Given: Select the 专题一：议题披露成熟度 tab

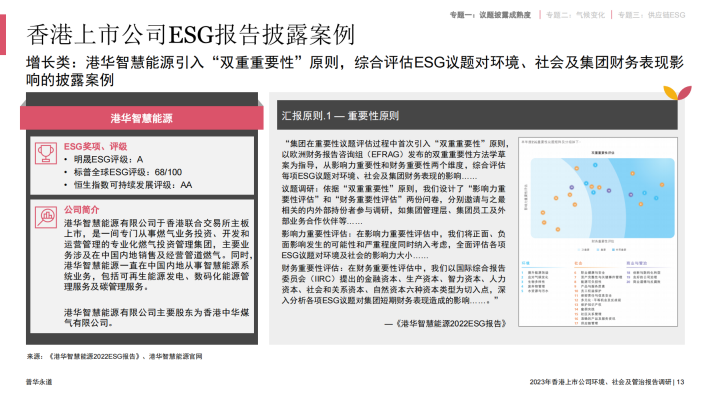Looking at the screenshot, I should tap(490, 15).
